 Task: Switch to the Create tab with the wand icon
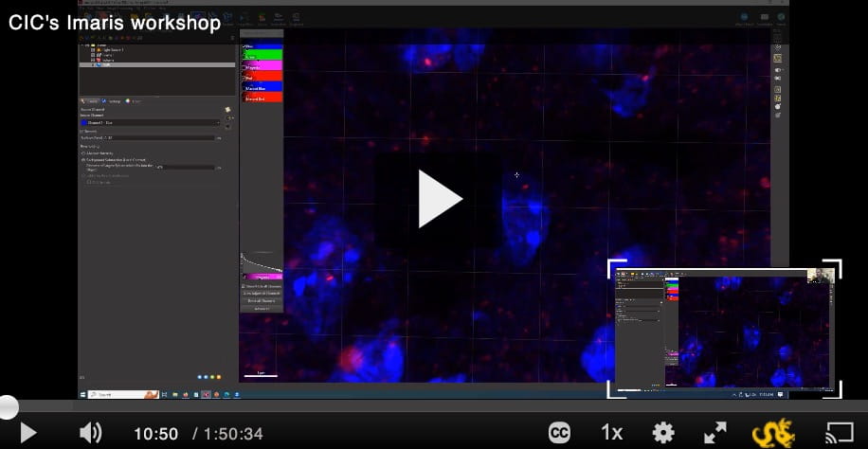[90, 101]
